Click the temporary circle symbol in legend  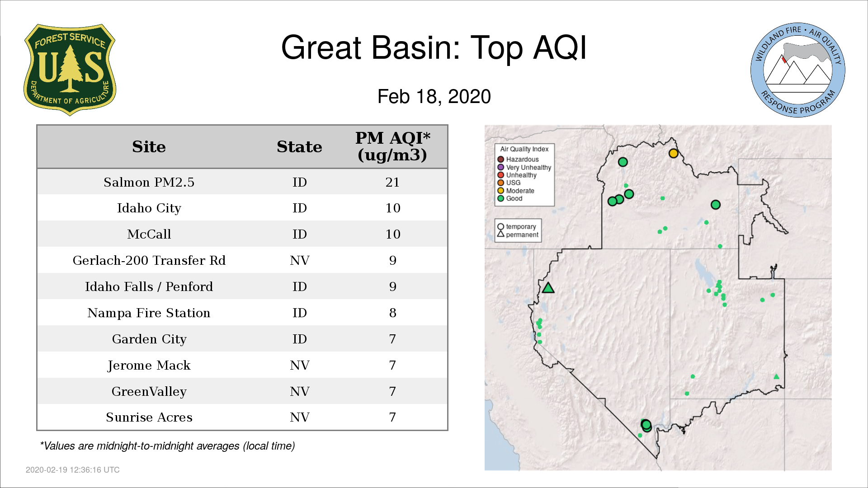click(500, 226)
